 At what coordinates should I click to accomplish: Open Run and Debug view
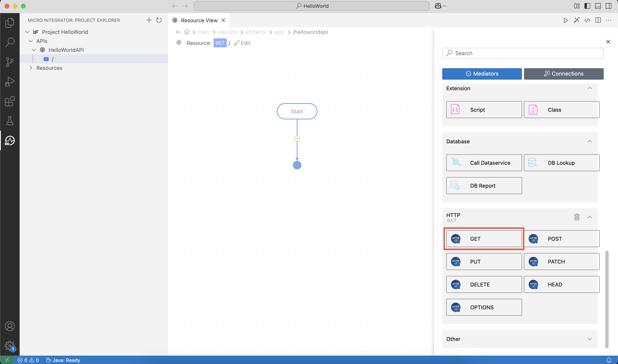[10, 82]
